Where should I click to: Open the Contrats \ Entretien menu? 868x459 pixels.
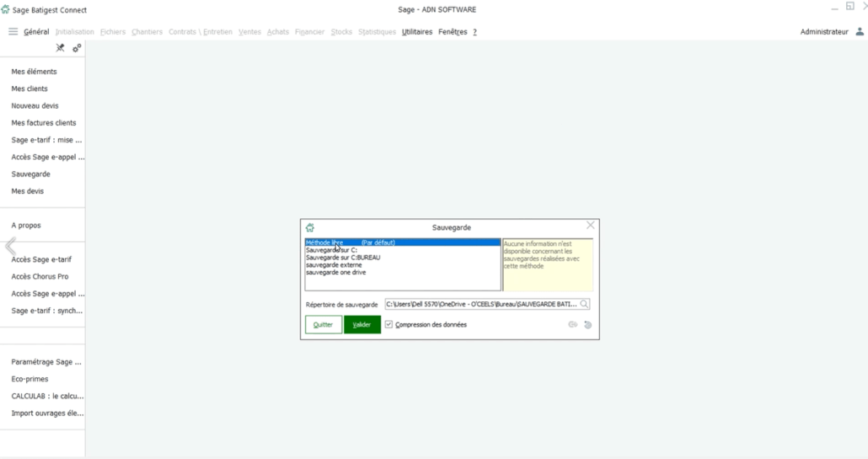coord(201,31)
